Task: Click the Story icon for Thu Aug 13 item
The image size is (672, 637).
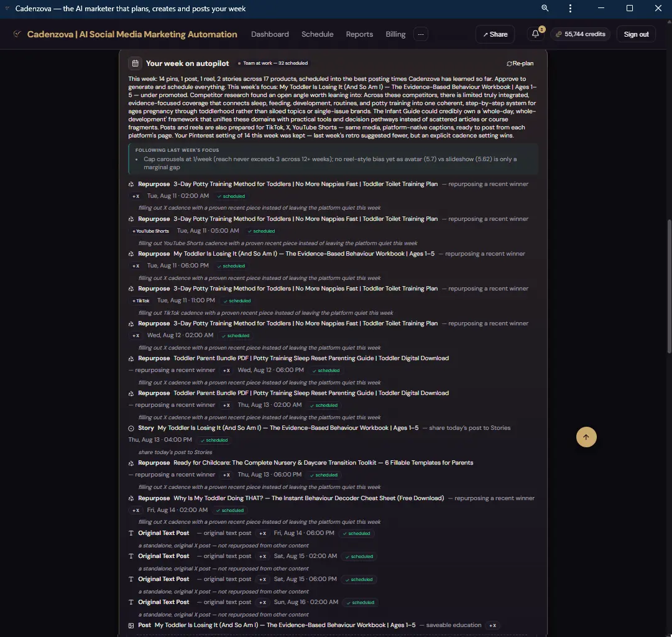Action: click(x=131, y=428)
